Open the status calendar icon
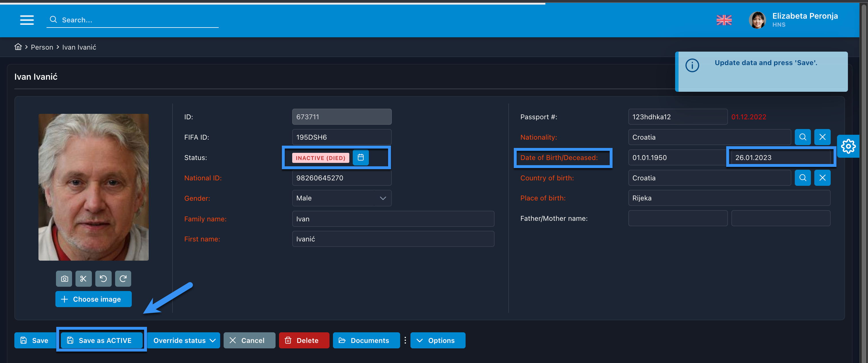This screenshot has width=868, height=363. tap(361, 157)
